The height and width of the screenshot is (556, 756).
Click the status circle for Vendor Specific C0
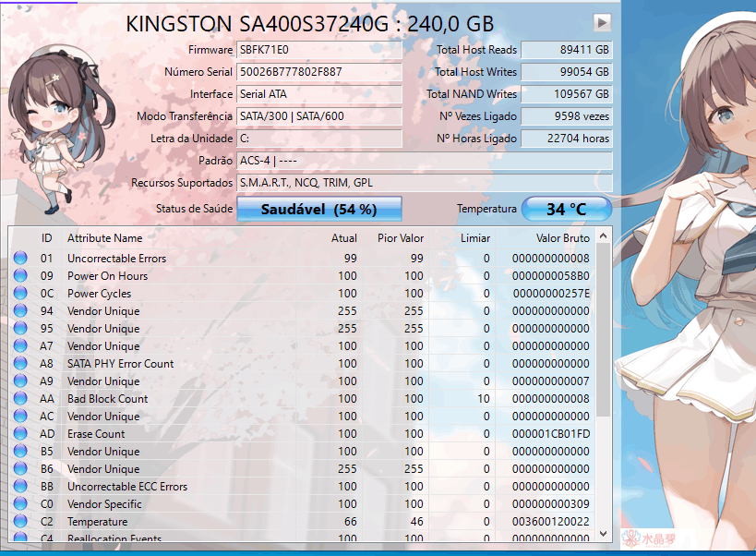tap(20, 503)
